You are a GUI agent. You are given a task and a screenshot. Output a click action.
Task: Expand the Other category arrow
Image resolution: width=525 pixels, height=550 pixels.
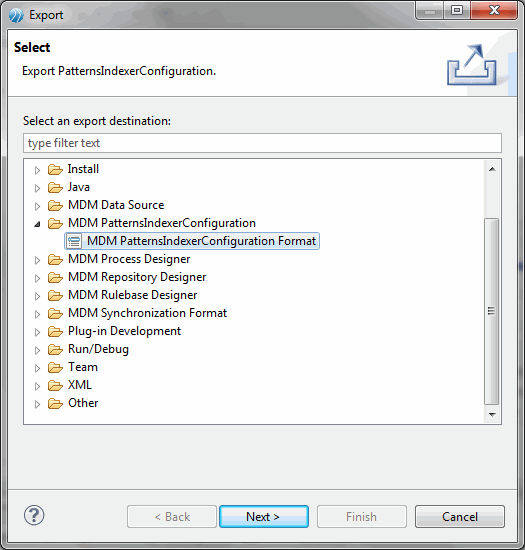tap(37, 404)
